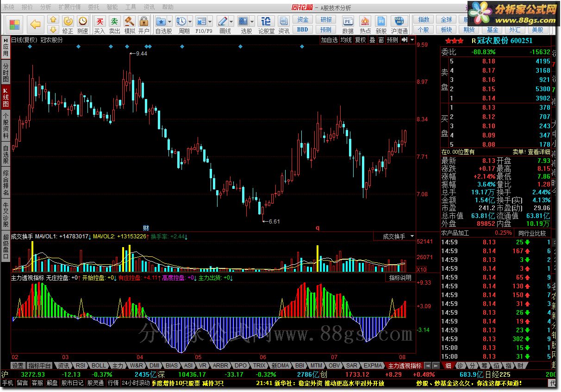Open the 资讯 news document icon

click(x=284, y=21)
